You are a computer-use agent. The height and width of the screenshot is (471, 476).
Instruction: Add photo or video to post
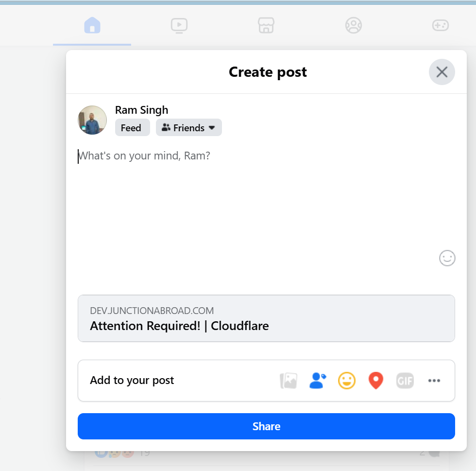coord(289,381)
